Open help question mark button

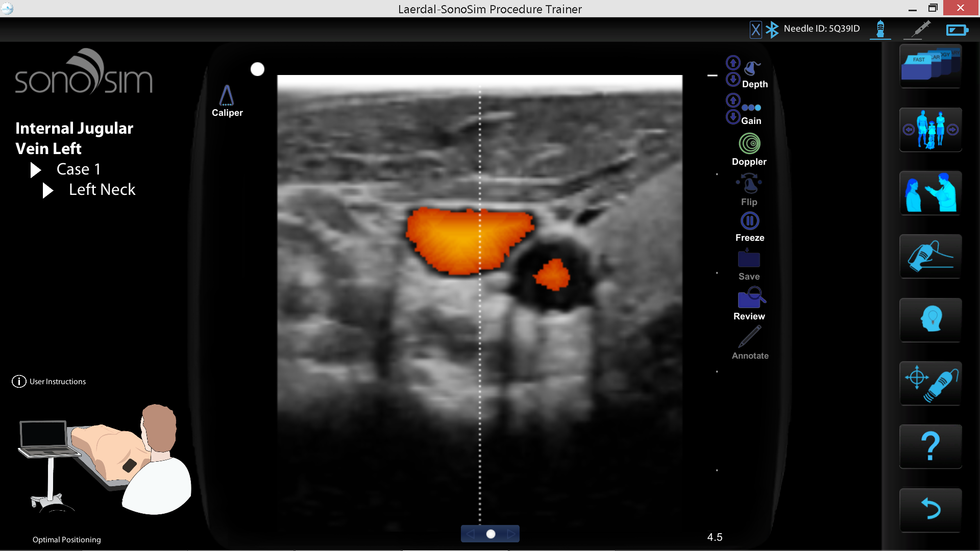pyautogui.click(x=930, y=447)
